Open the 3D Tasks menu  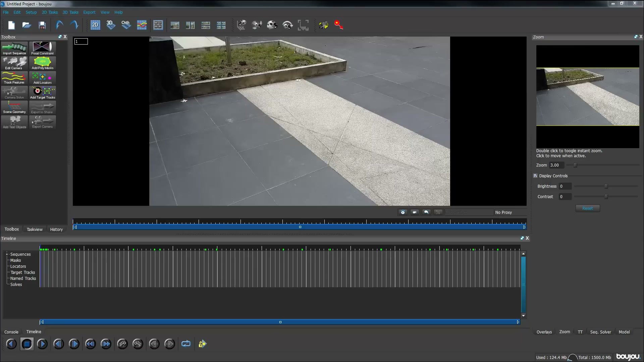point(70,12)
